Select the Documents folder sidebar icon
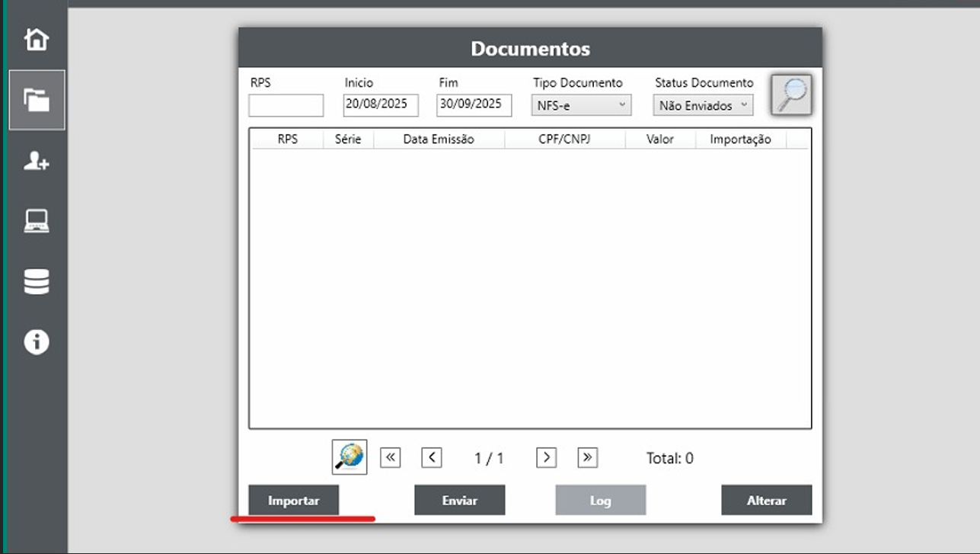The width and height of the screenshot is (980, 554). pyautogui.click(x=37, y=100)
